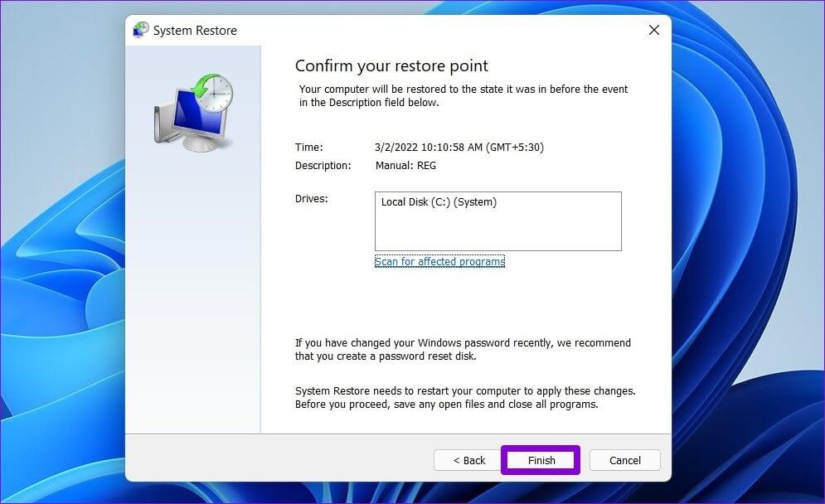Click the restart computer warning paragraph
Image resolution: width=825 pixels, height=504 pixels.
tap(465, 398)
